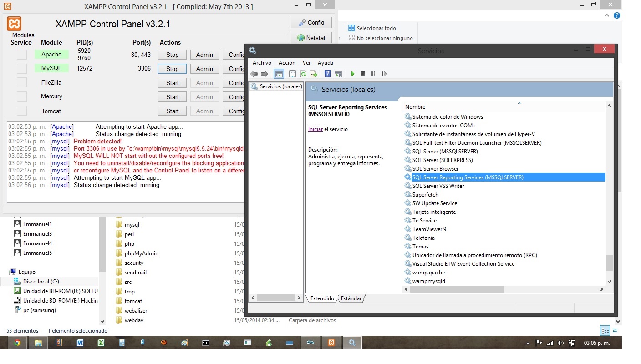The image size is (641, 364).
Task: Switch to the Extendido tab
Action: 322,298
